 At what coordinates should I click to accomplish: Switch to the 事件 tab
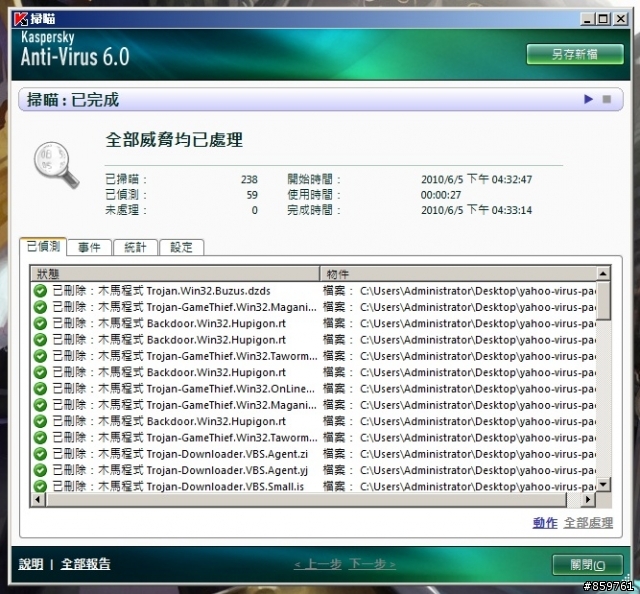89,247
